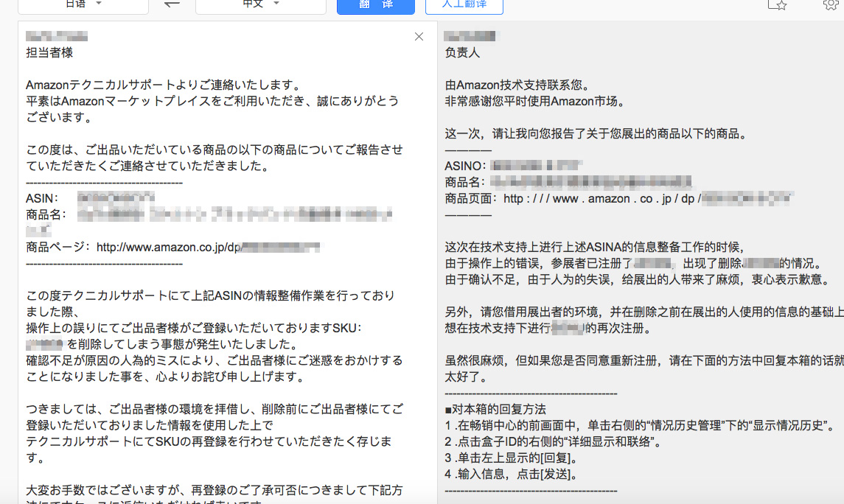
Task: Click step '3 .单击左上显示的[回复]。'
Action: click(x=512, y=458)
